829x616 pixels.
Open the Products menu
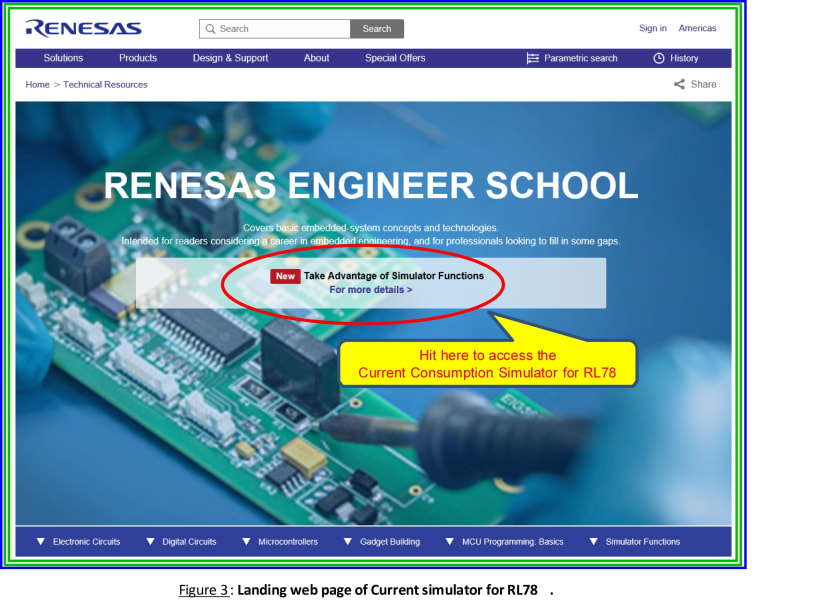point(137,58)
